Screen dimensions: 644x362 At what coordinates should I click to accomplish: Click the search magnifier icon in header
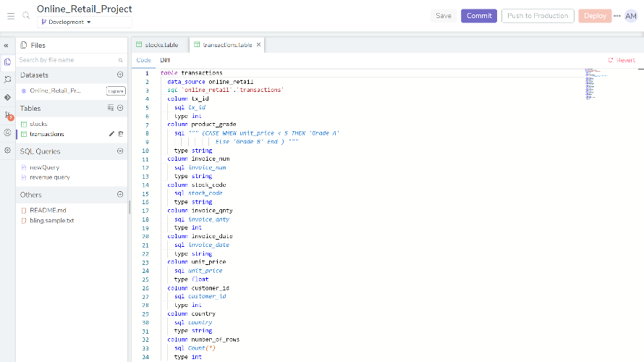coord(26,15)
